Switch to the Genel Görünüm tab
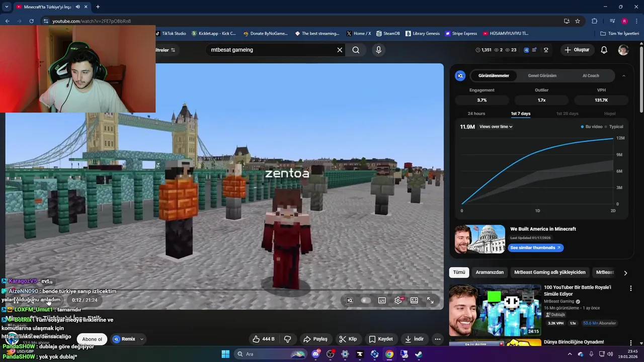644x362 pixels. (542, 76)
